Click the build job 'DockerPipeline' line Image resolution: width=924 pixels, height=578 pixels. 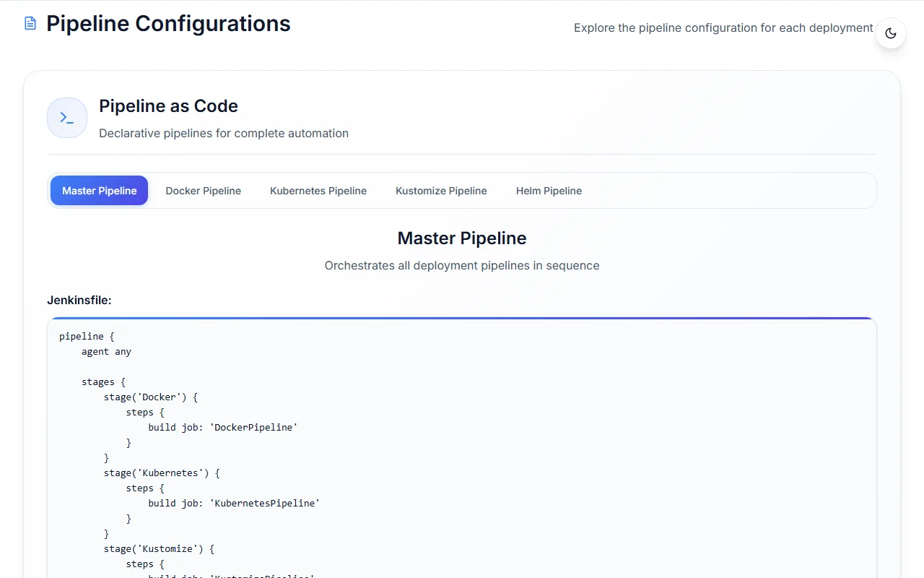point(223,428)
